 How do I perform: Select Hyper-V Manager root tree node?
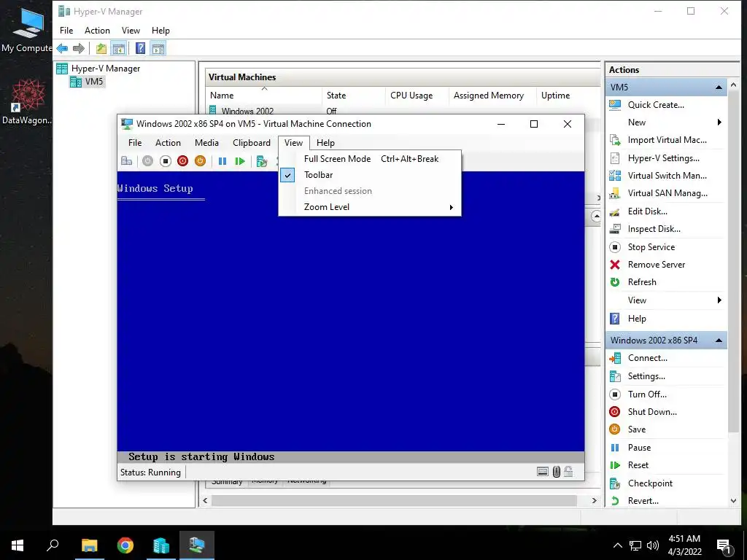pyautogui.click(x=105, y=69)
